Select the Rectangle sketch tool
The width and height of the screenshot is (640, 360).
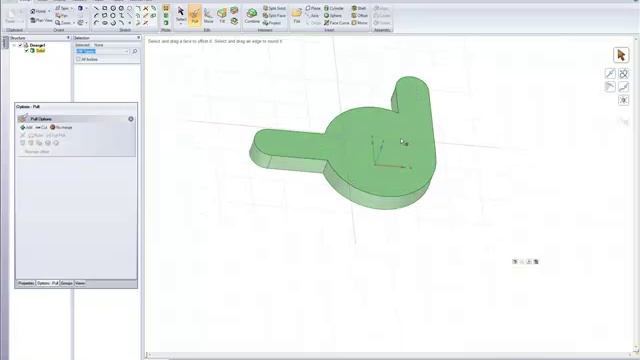(104, 8)
